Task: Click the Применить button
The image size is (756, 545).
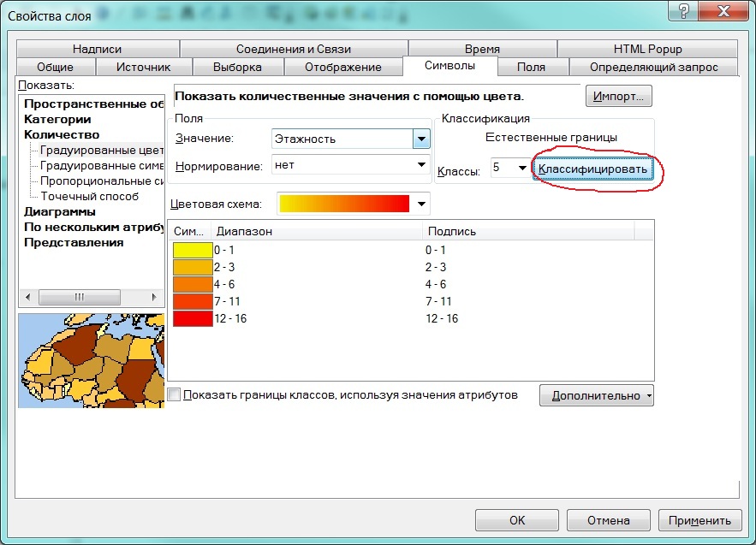Action: point(699,519)
